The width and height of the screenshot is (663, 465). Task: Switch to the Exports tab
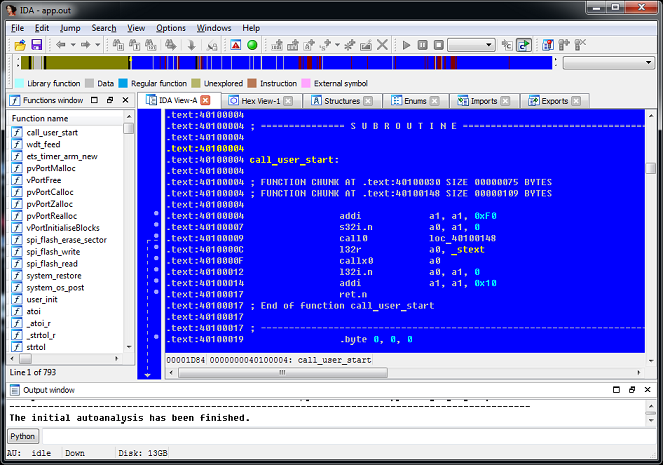coord(554,101)
